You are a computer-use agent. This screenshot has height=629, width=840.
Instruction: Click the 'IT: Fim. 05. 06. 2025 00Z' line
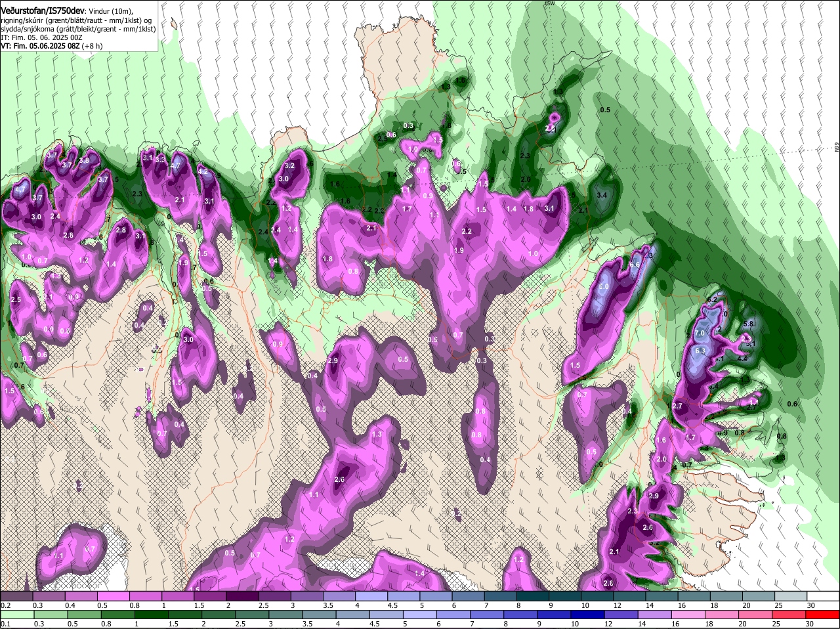pos(41,37)
